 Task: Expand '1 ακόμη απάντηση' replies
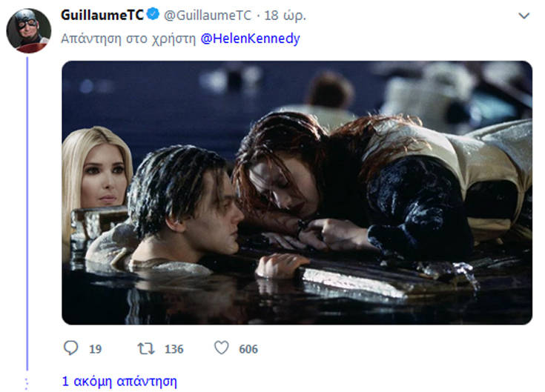[x=119, y=382]
